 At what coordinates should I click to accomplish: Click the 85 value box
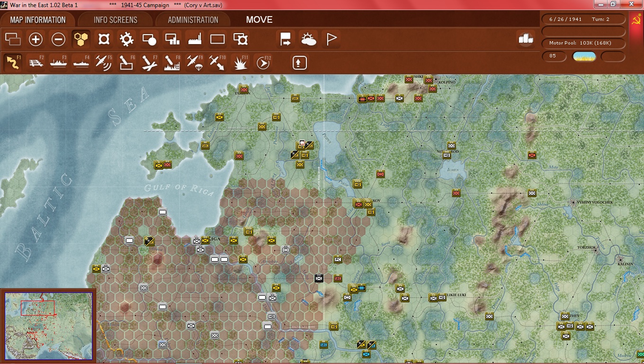tap(554, 56)
